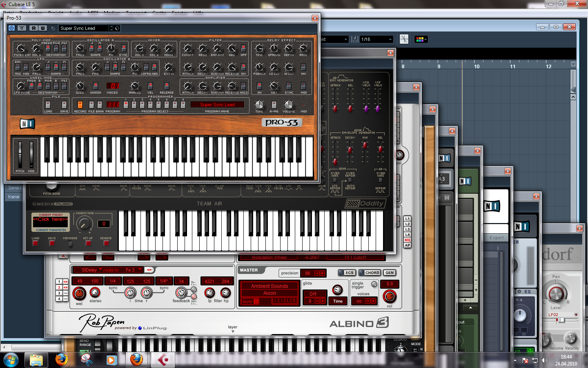
Task: Click the Pro-53 PITCH wheel
Action: [x=20, y=154]
